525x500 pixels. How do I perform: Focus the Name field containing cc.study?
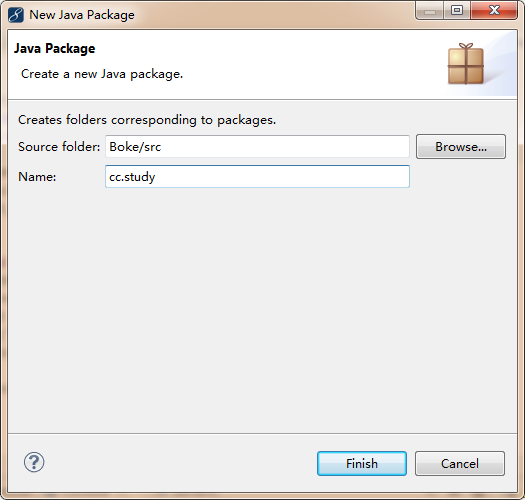click(x=257, y=176)
